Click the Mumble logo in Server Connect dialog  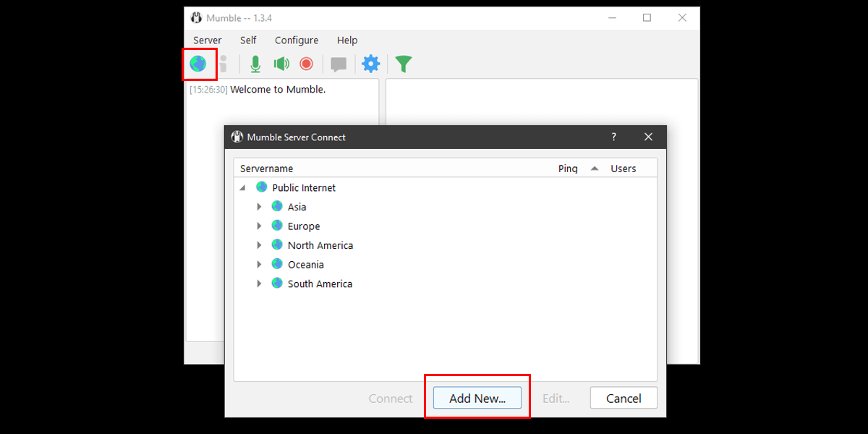click(237, 137)
